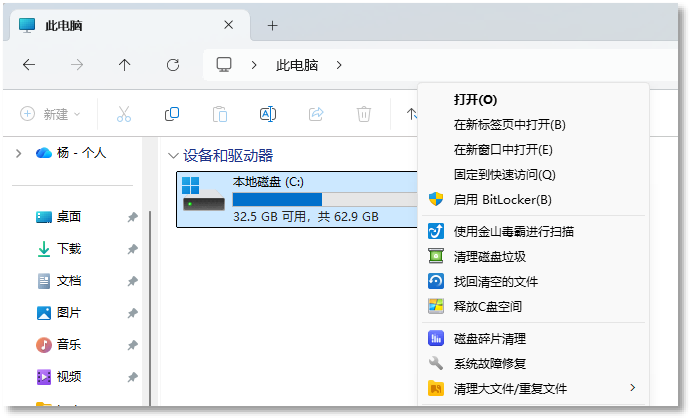This screenshot has width=690, height=420.
Task: Click the Sort arrows icon in toolbar
Action: tap(411, 114)
